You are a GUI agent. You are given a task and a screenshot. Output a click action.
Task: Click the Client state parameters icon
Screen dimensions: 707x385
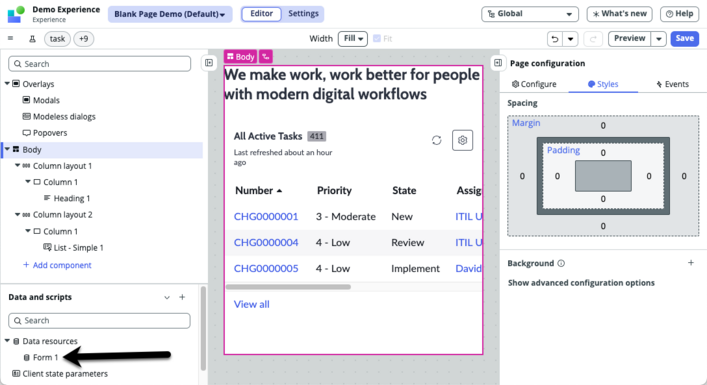(x=16, y=373)
